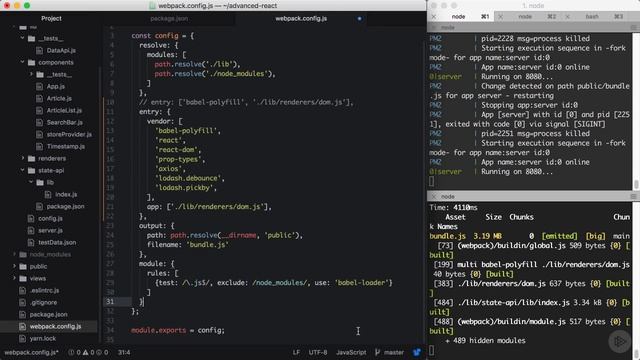
Task: Click the info count icon in status bar
Action: 99,352
